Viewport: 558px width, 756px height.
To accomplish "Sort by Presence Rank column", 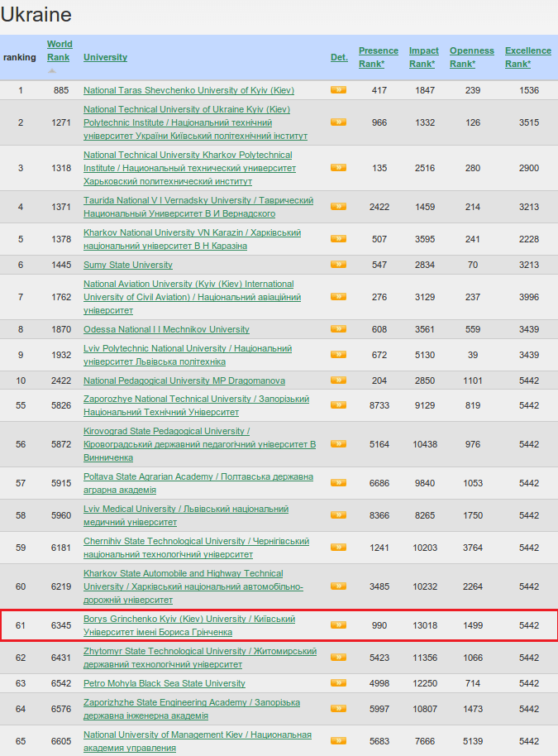I will 379,57.
